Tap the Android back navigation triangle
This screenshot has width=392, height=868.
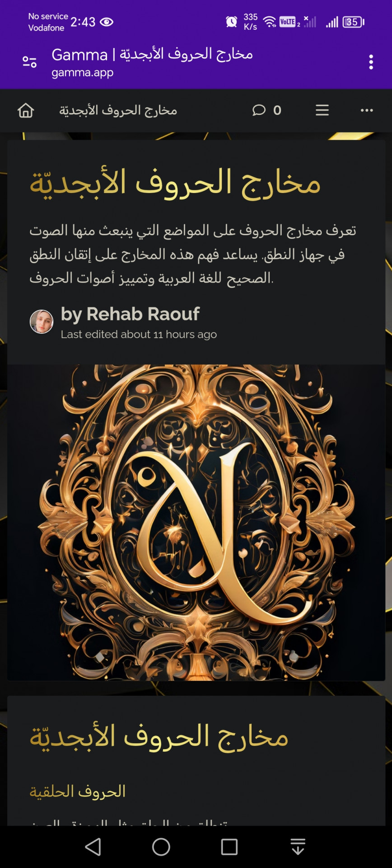[x=93, y=847]
